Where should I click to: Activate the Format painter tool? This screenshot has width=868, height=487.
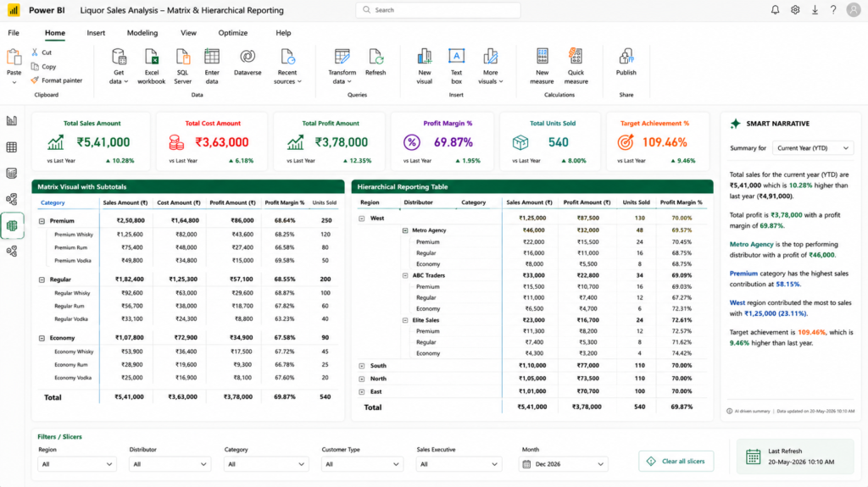(x=57, y=80)
